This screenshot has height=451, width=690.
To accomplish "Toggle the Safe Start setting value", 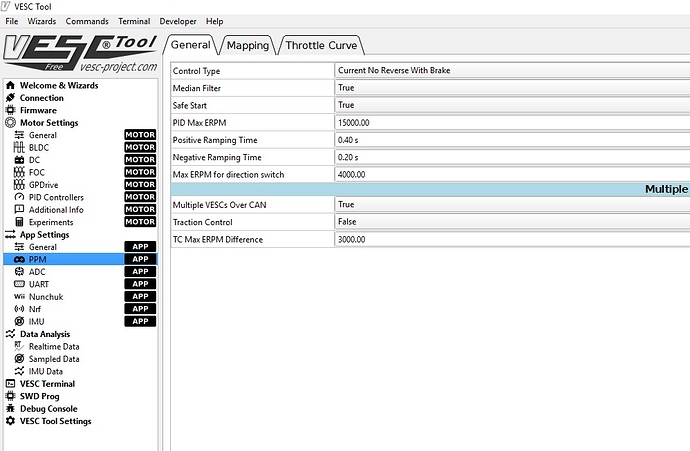I will point(510,105).
